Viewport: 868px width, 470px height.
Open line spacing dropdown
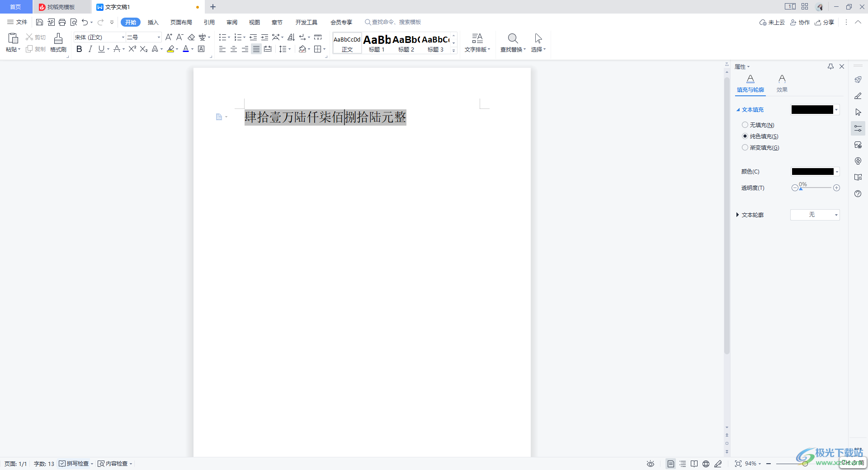click(285, 49)
